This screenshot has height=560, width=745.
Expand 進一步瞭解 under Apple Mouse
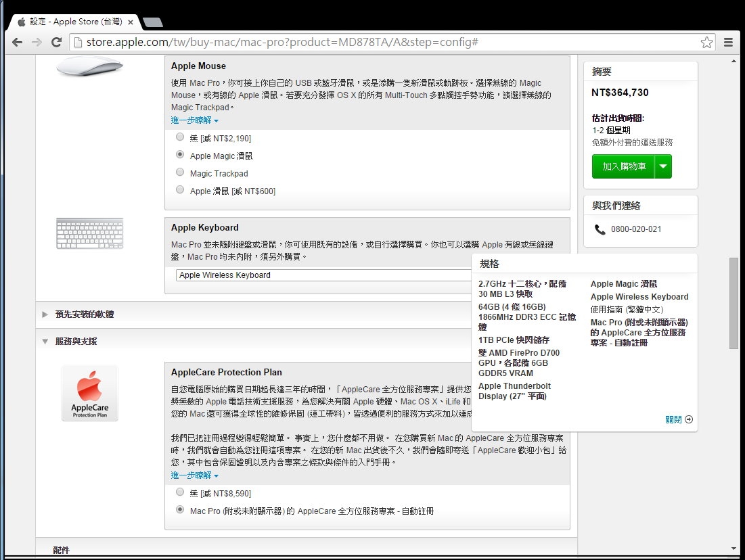click(195, 120)
